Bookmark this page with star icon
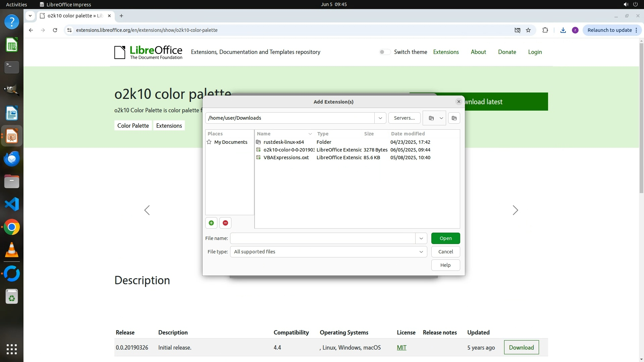This screenshot has width=644, height=362. (528, 30)
